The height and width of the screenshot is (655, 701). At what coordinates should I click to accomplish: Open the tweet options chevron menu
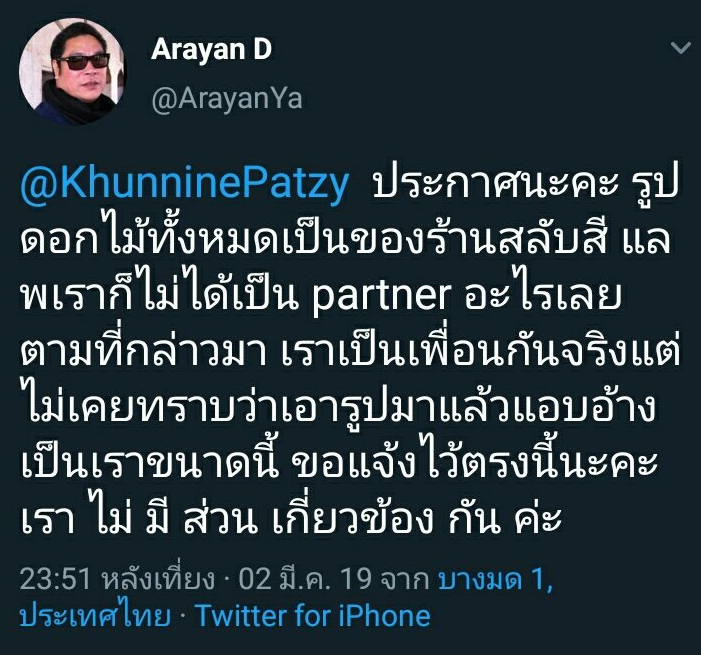680,47
